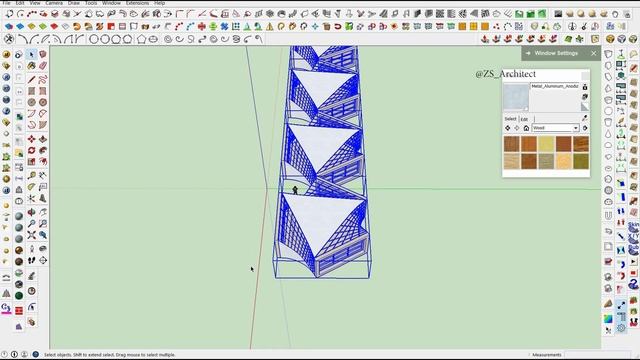Click the Zoom Extents tool

pos(31,235)
